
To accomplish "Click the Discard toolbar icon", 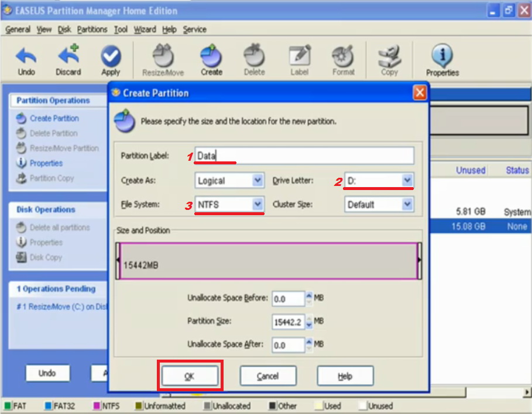I will coord(69,54).
